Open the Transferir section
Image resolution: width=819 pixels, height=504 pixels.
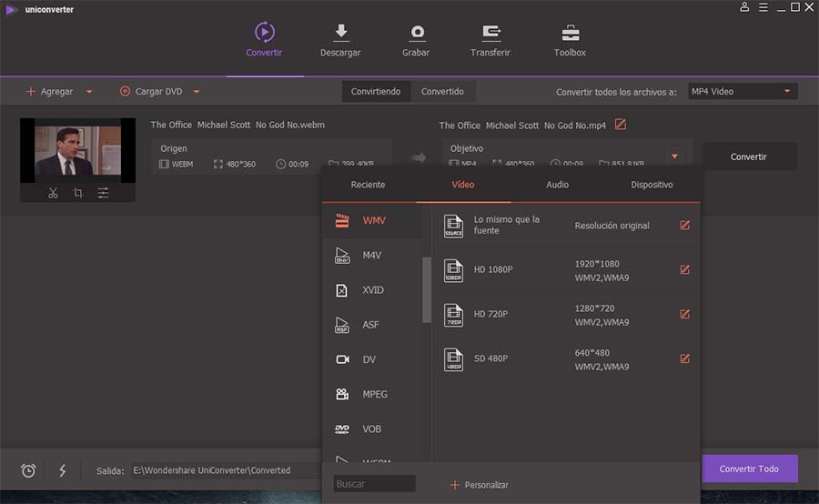point(490,40)
